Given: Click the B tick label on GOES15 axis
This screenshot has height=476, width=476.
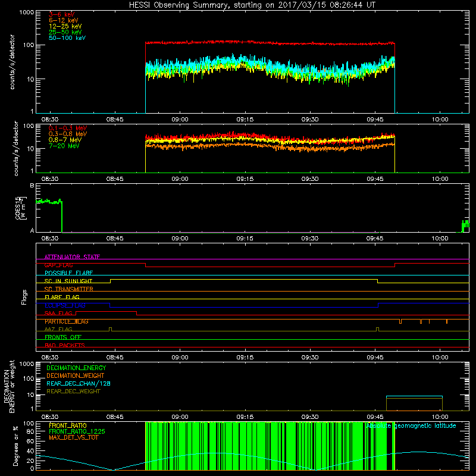Looking at the screenshot, I should click(x=32, y=185).
